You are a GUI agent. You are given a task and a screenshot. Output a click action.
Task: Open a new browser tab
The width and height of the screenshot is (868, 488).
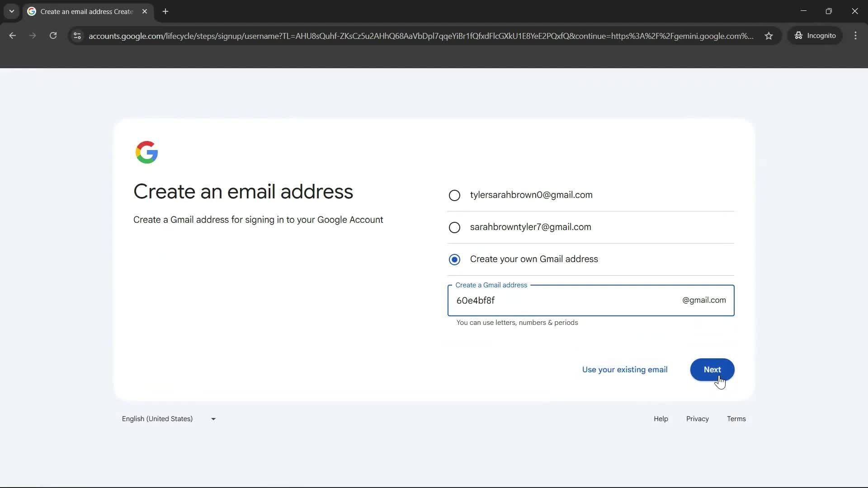tap(165, 11)
